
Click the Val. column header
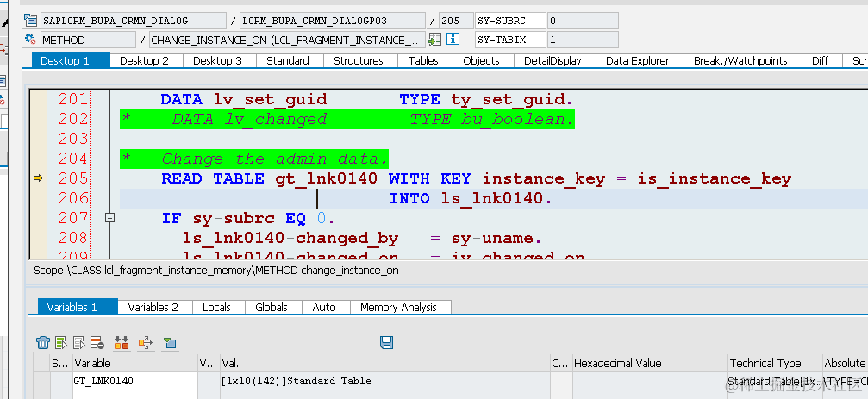(x=384, y=364)
